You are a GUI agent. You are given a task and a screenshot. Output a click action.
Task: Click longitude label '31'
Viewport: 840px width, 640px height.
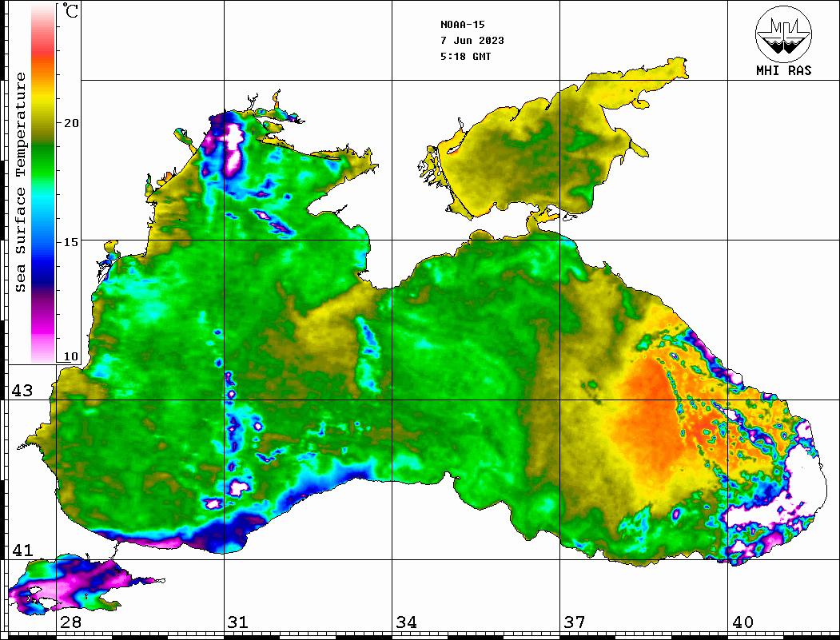pos(238,622)
